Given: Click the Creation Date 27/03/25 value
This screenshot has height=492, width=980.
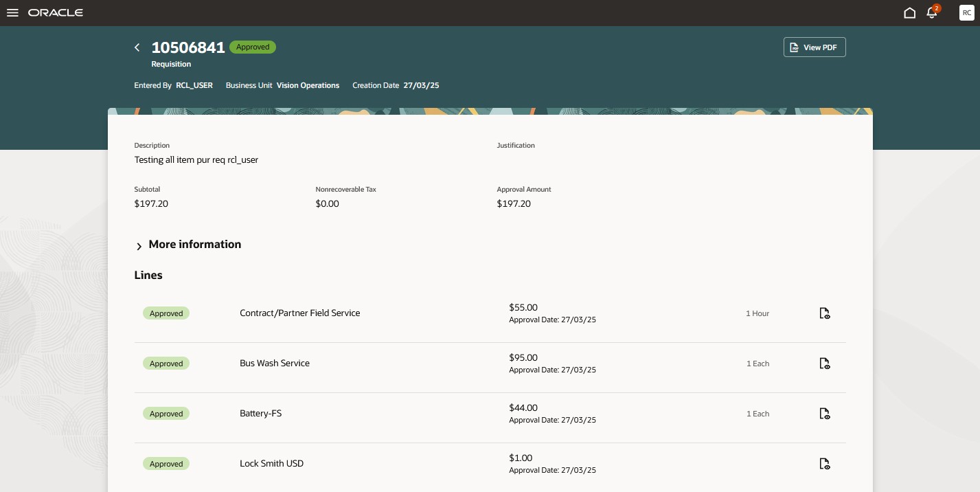Looking at the screenshot, I should click(x=421, y=85).
